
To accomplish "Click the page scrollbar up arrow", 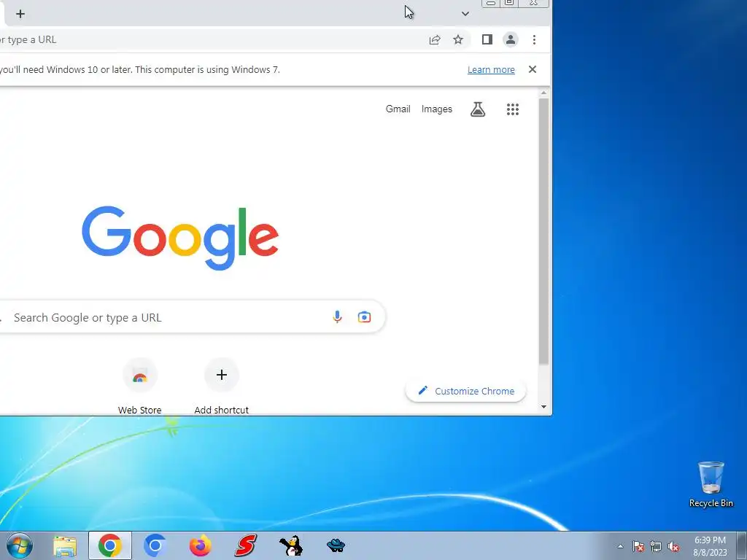I will click(543, 93).
